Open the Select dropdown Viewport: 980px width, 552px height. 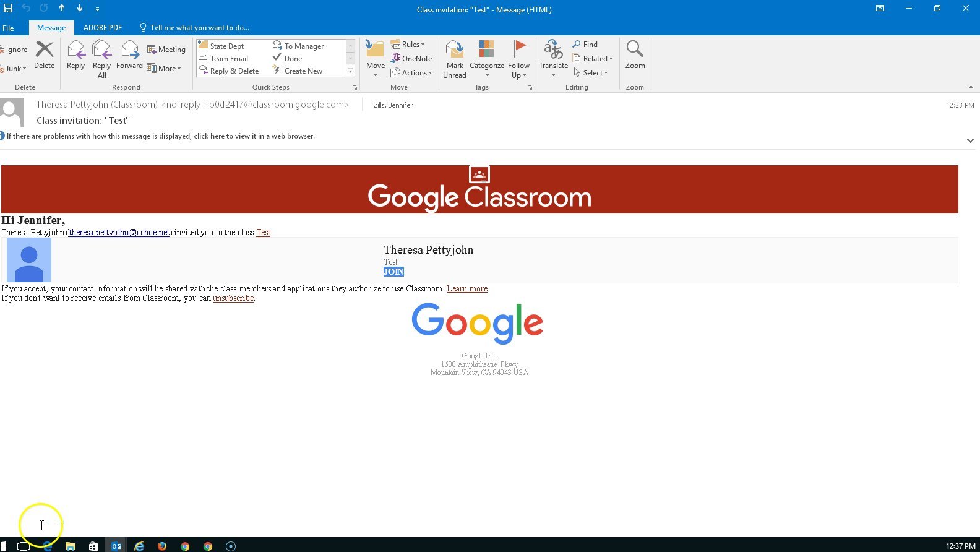tap(591, 73)
